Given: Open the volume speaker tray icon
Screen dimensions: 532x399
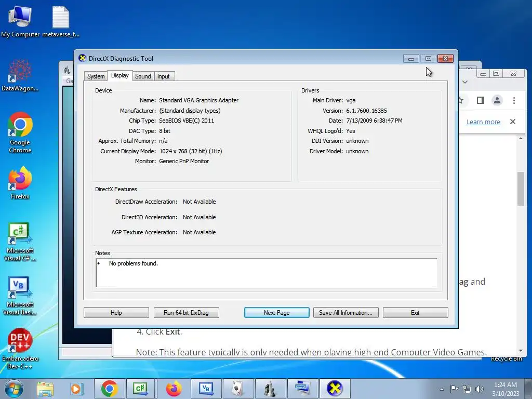Looking at the screenshot, I should 480,389.
